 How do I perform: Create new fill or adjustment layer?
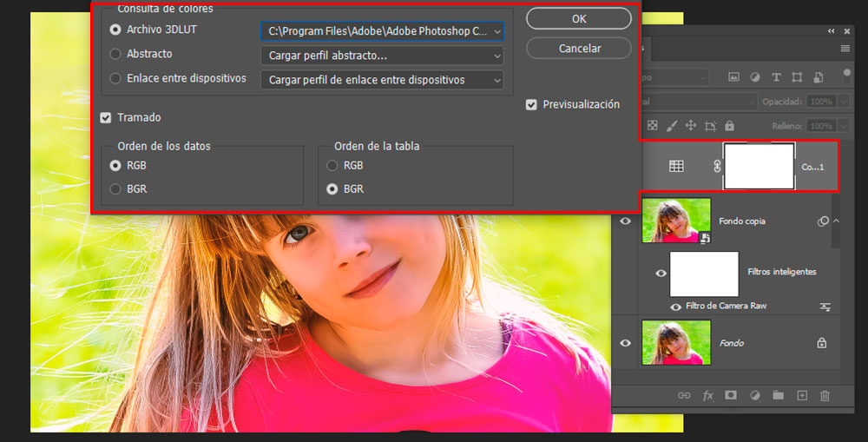(x=754, y=395)
